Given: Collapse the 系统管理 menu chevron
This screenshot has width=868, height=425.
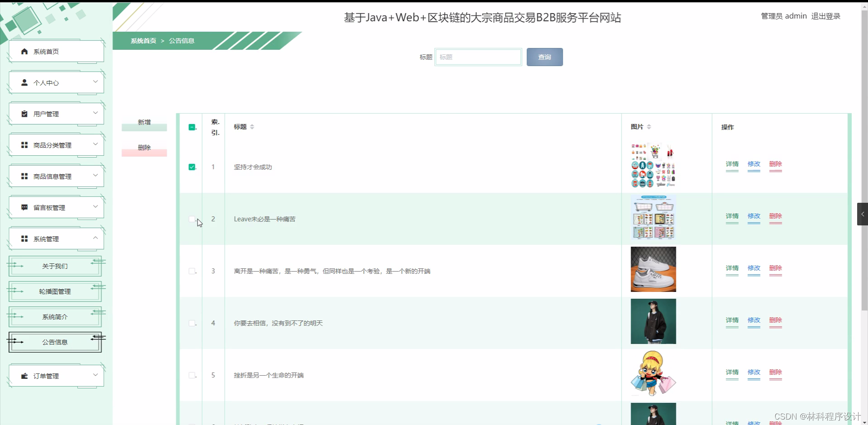Looking at the screenshot, I should coord(95,238).
